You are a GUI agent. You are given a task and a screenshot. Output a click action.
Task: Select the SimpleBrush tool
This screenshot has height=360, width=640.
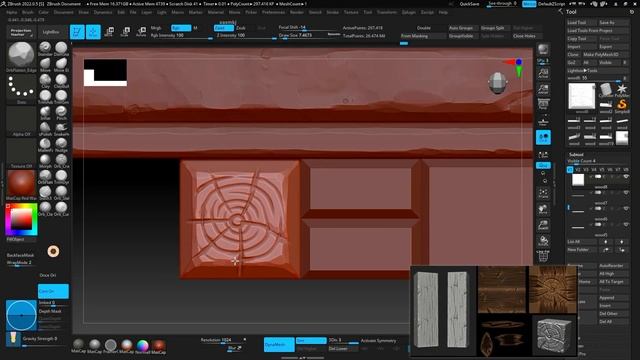pyautogui.click(x=622, y=106)
